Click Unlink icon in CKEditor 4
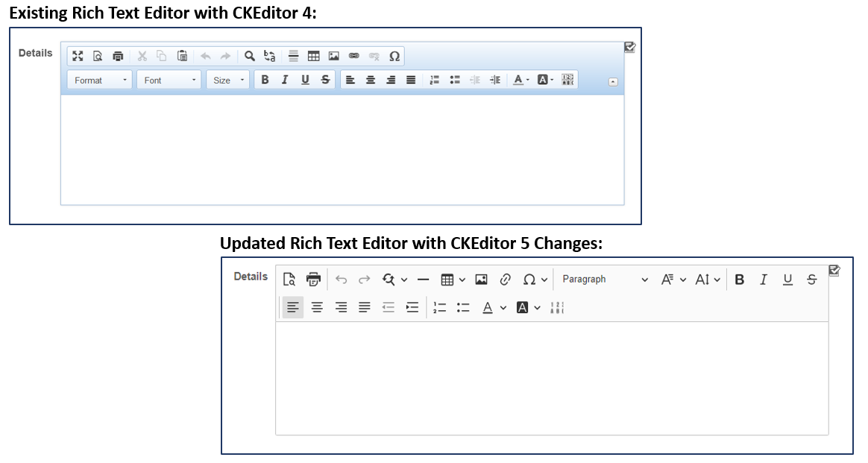Image resolution: width=868 pixels, height=463 pixels. [374, 56]
